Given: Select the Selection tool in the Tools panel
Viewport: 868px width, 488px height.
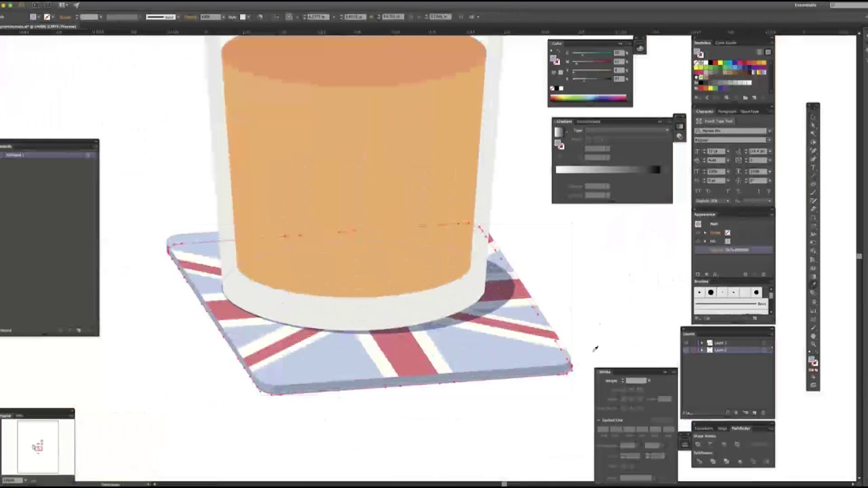Looking at the screenshot, I should click(x=813, y=117).
